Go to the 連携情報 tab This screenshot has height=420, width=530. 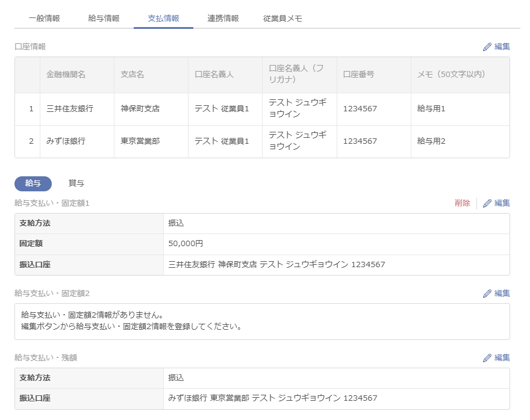coord(223,19)
